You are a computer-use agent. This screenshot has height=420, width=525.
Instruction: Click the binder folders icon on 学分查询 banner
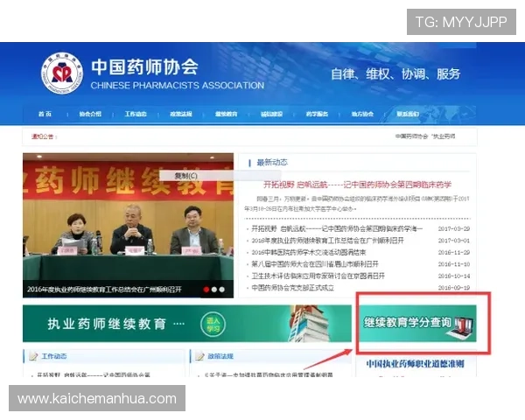pos(461,326)
